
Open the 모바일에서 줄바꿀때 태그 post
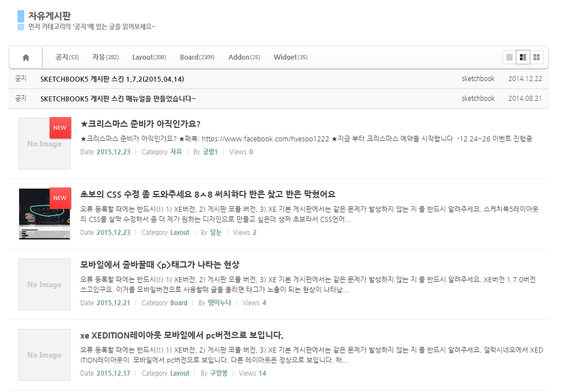pyautogui.click(x=160, y=265)
